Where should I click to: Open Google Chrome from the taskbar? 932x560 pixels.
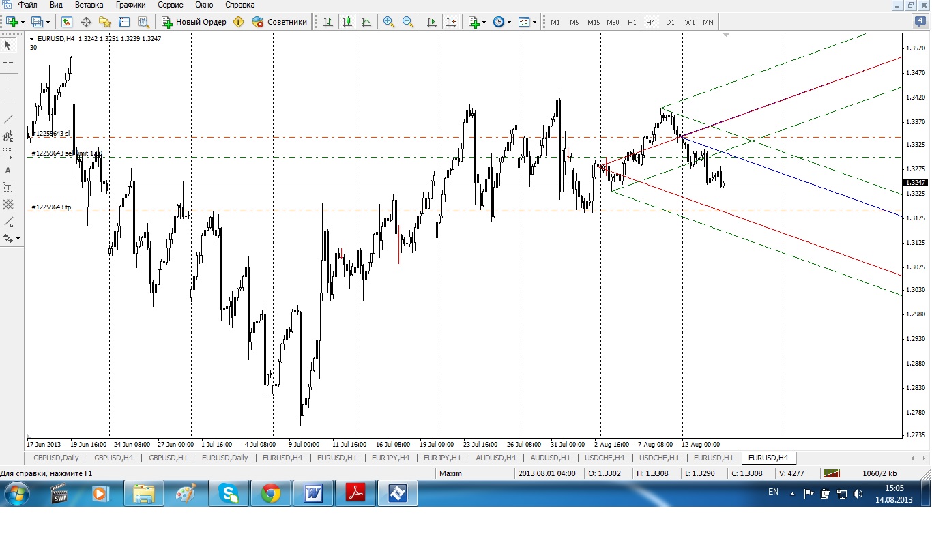pyautogui.click(x=271, y=493)
